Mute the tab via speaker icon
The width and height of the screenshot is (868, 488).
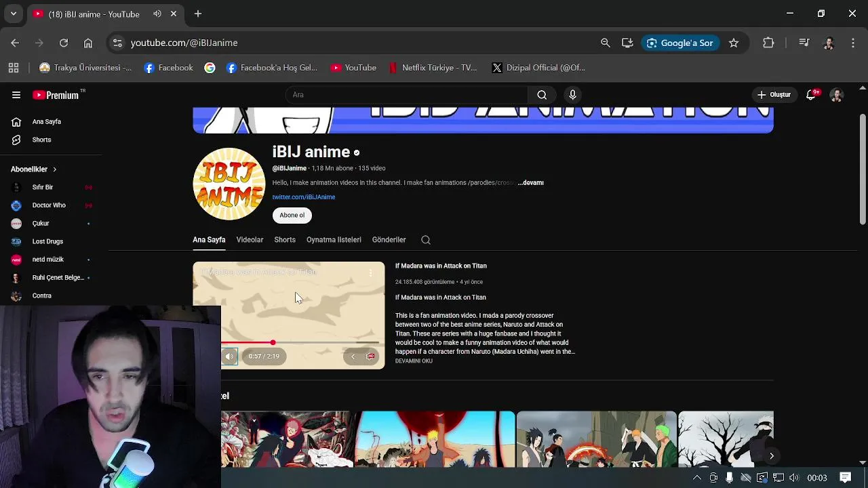tap(157, 14)
